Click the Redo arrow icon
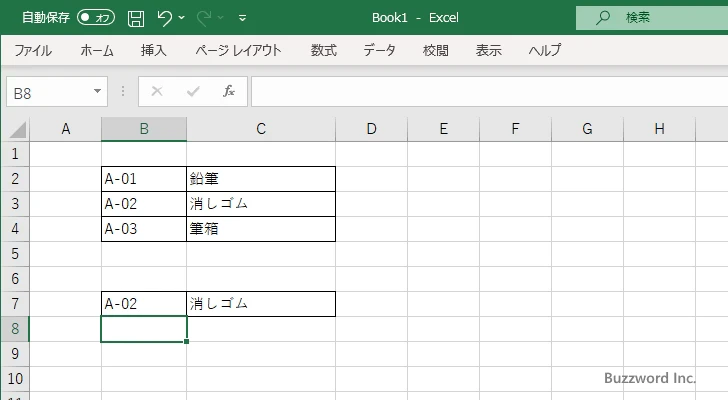 204,18
